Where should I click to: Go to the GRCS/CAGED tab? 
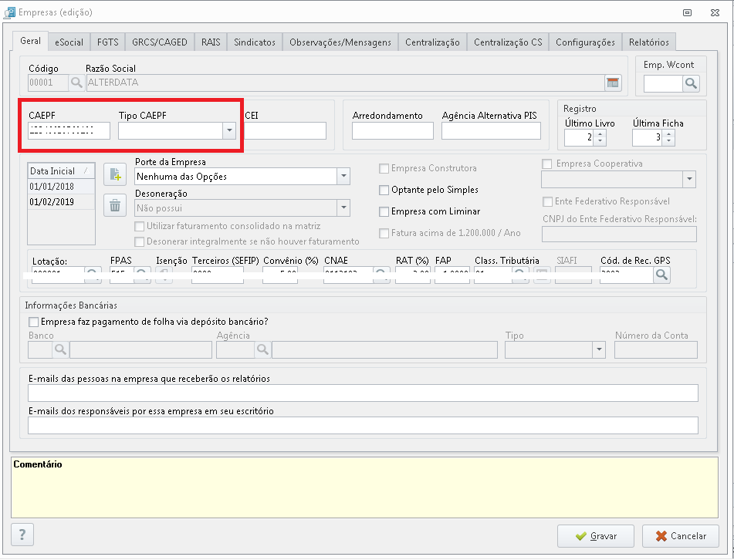[x=160, y=42]
